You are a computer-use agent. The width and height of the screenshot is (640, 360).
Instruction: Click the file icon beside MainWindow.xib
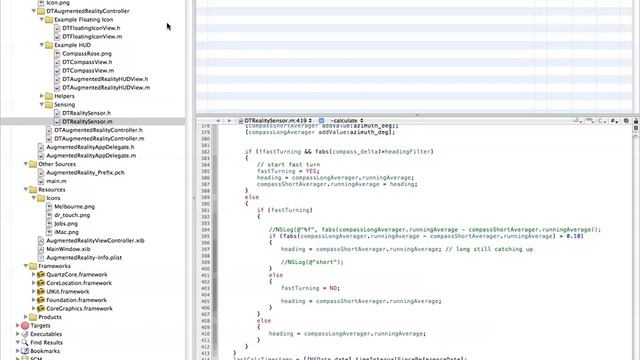[x=41, y=249]
